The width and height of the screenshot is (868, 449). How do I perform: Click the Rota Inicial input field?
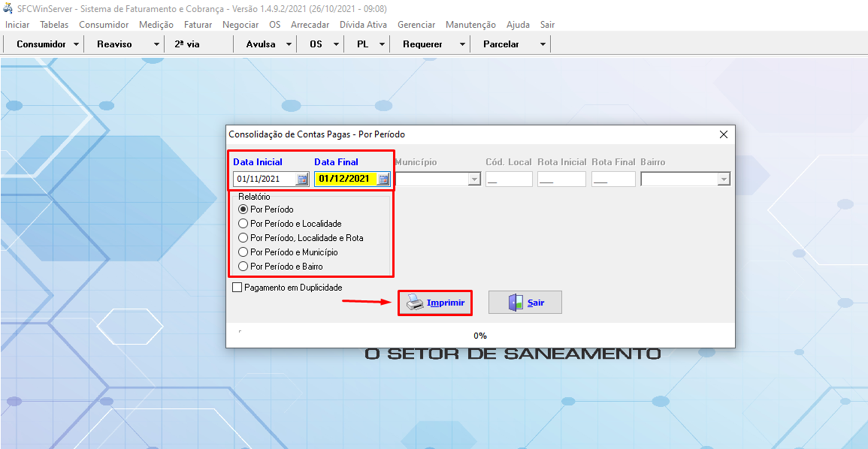pos(561,179)
